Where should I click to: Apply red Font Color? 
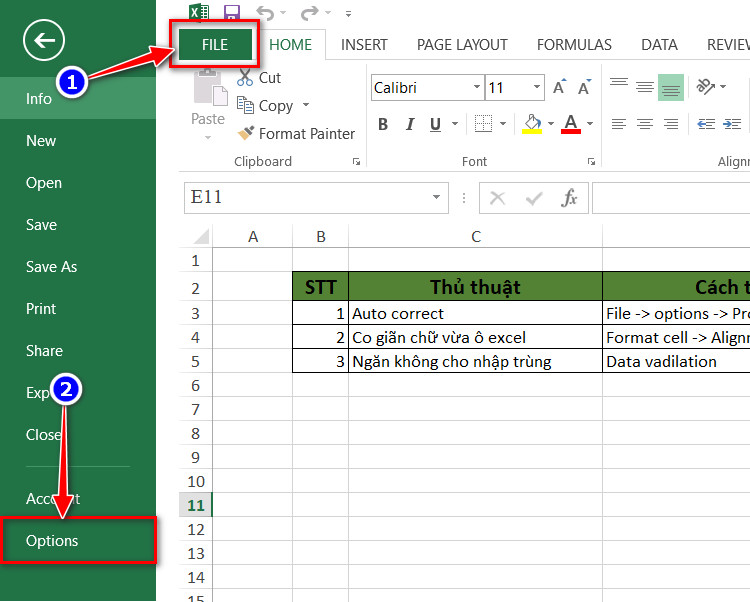[571, 124]
